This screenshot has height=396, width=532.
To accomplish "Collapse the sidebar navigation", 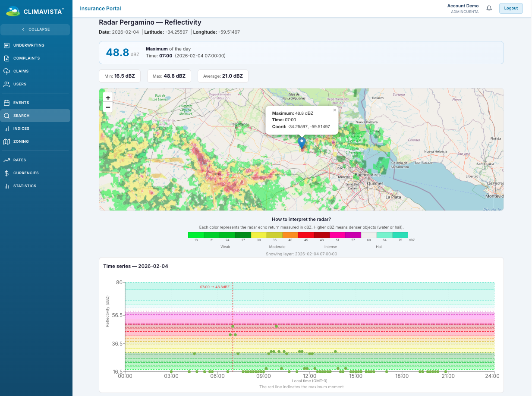I will coord(35,29).
